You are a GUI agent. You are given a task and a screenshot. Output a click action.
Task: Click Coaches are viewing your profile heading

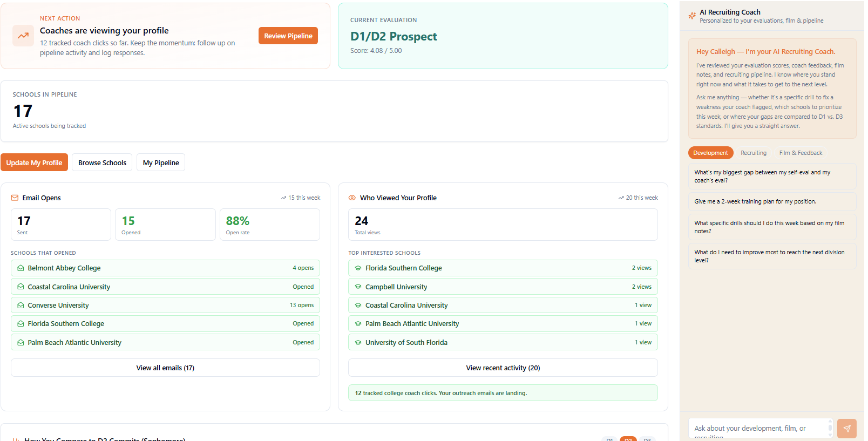click(x=104, y=31)
